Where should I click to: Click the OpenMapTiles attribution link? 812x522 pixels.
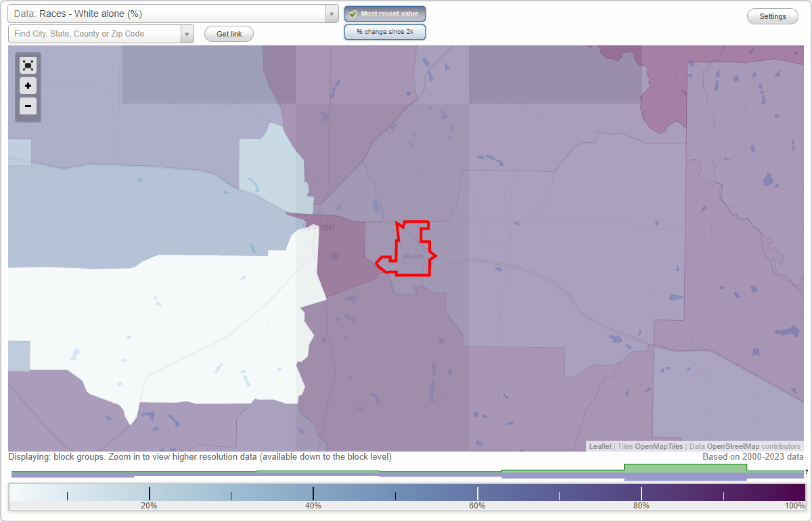(658, 446)
